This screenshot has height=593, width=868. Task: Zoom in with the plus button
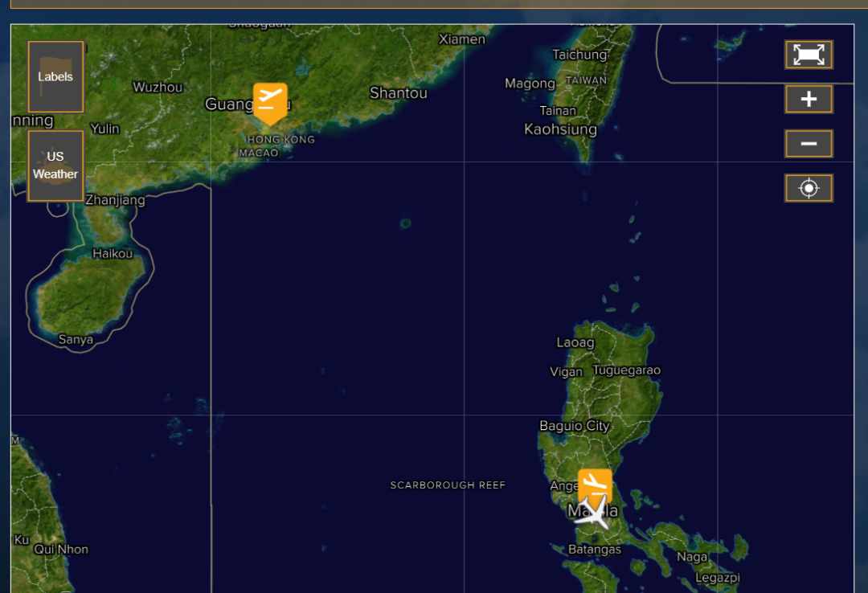pyautogui.click(x=809, y=99)
